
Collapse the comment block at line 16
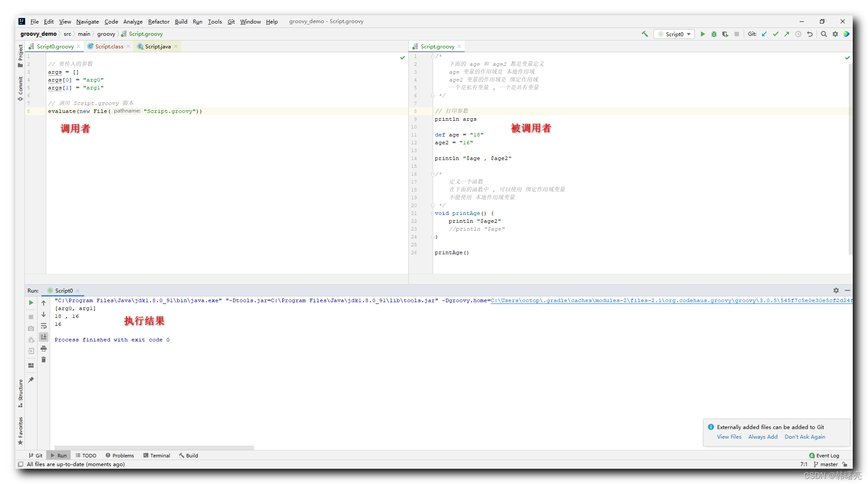[x=433, y=174]
